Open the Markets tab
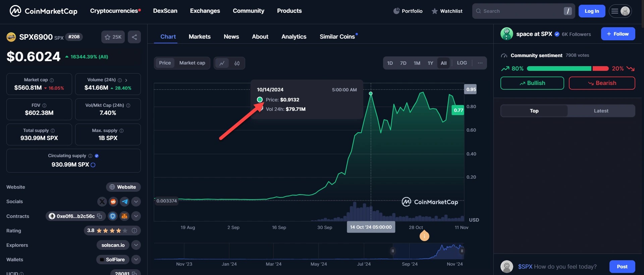The image size is (644, 275). tap(200, 37)
